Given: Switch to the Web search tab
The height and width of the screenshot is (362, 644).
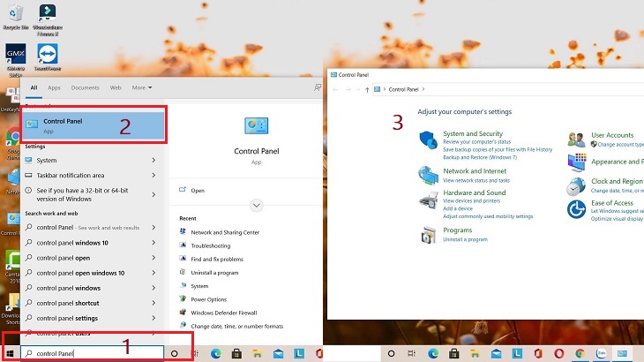Looking at the screenshot, I should click(x=116, y=87).
